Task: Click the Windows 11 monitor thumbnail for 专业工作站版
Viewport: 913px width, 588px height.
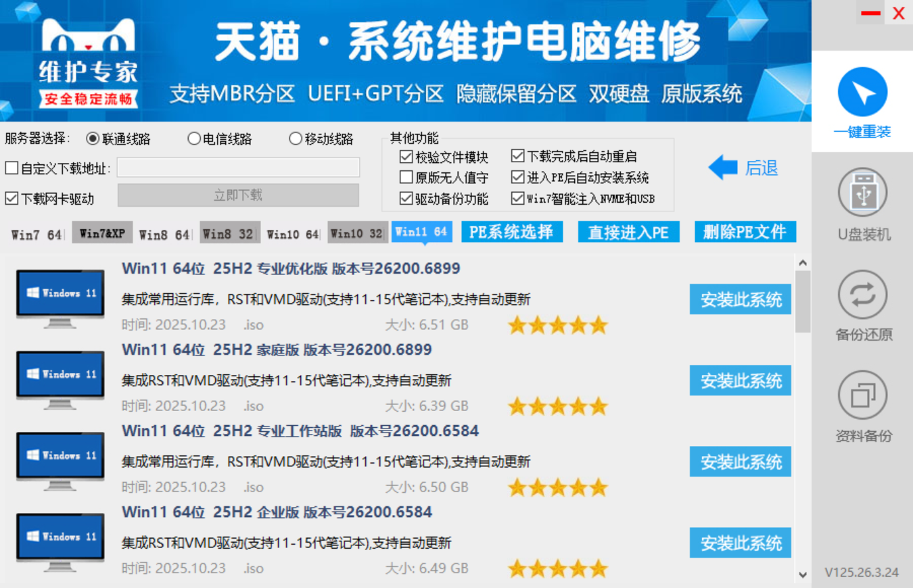Action: (60, 461)
